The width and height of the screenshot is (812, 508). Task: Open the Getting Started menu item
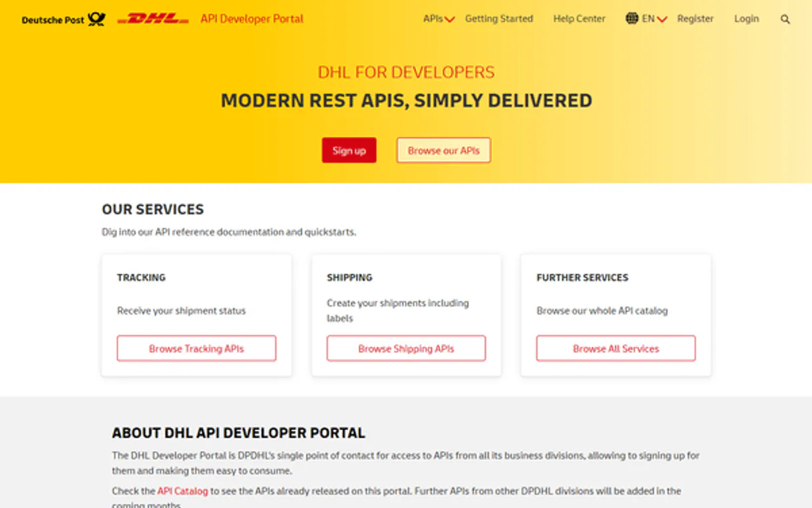point(499,19)
